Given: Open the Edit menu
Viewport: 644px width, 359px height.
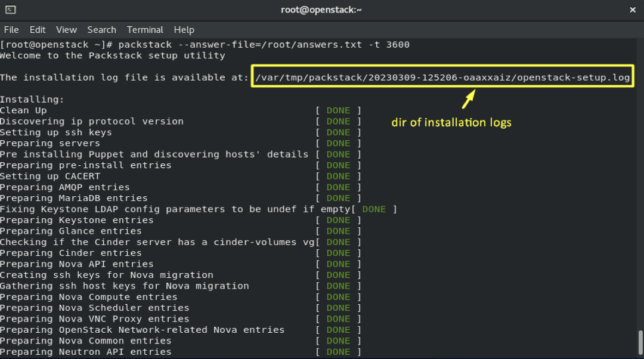Looking at the screenshot, I should point(38,30).
